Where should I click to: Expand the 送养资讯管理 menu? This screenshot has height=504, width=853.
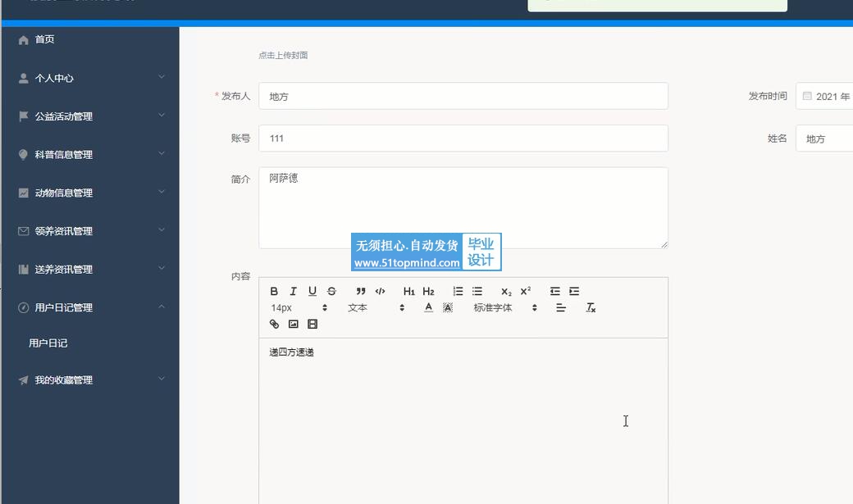(x=90, y=269)
